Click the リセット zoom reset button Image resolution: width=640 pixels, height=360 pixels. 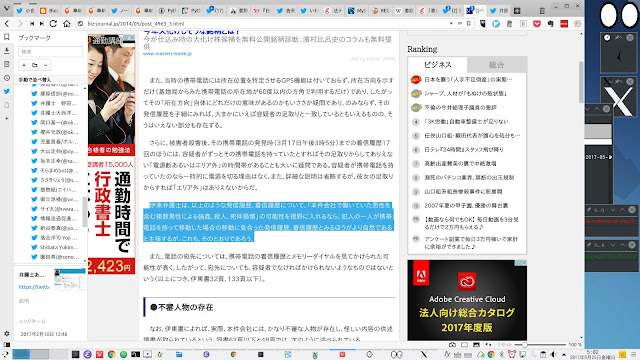click(x=504, y=345)
